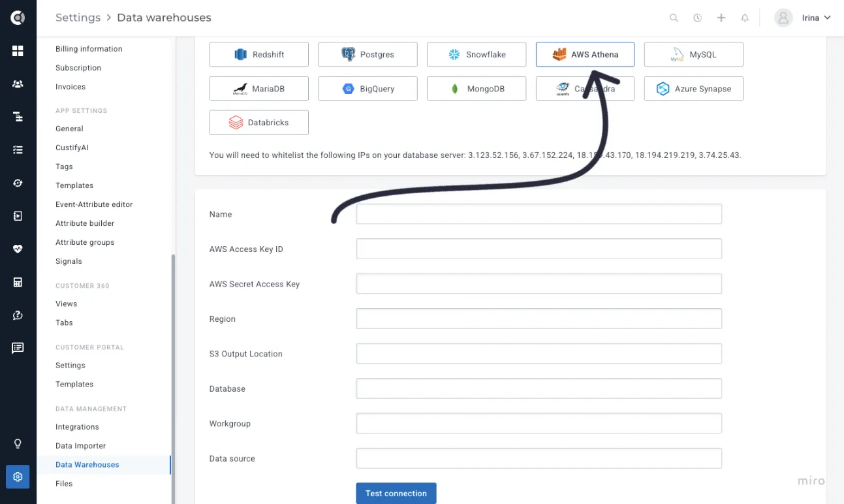Focus the Database input field
The image size is (844, 504).
539,388
